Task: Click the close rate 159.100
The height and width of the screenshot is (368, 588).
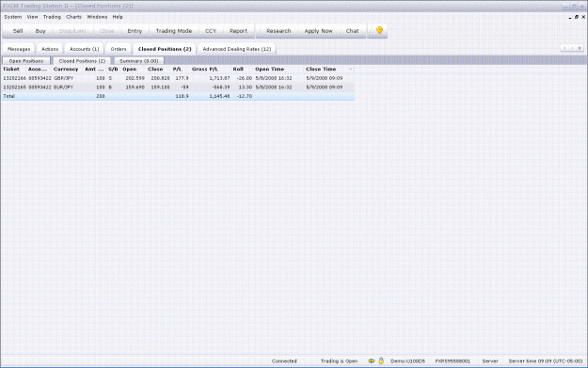Action: (x=161, y=87)
